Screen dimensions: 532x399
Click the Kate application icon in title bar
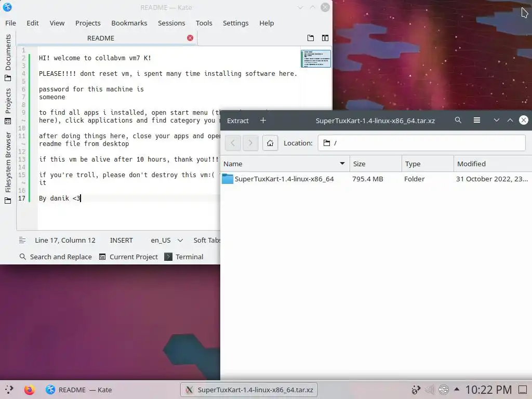coord(7,7)
